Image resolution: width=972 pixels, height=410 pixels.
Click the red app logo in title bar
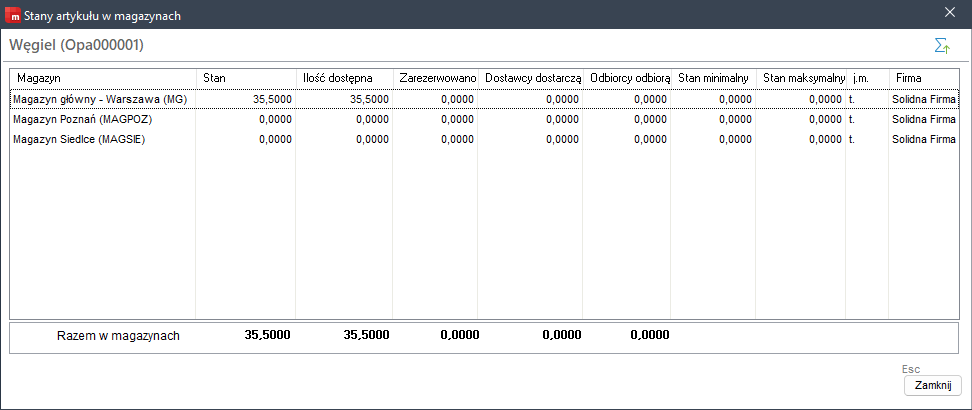point(12,16)
